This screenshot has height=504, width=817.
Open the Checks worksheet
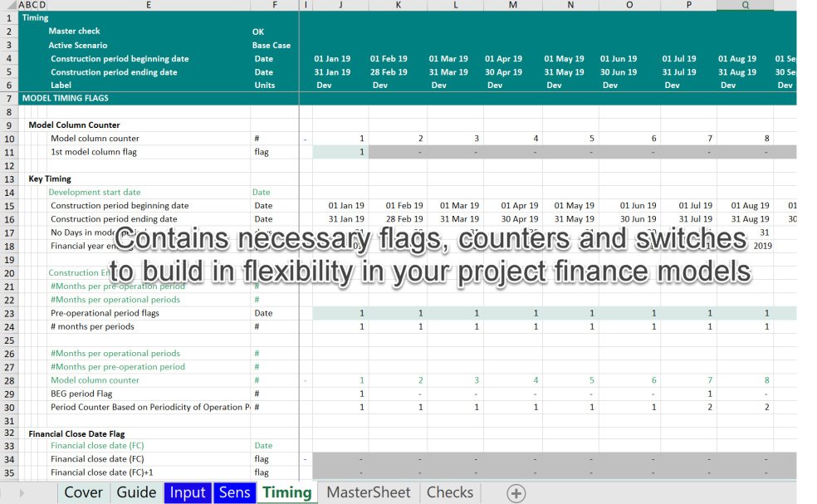tap(449, 492)
